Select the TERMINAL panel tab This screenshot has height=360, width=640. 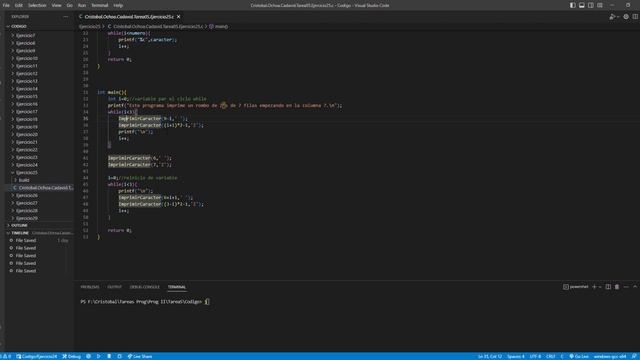tap(177, 287)
